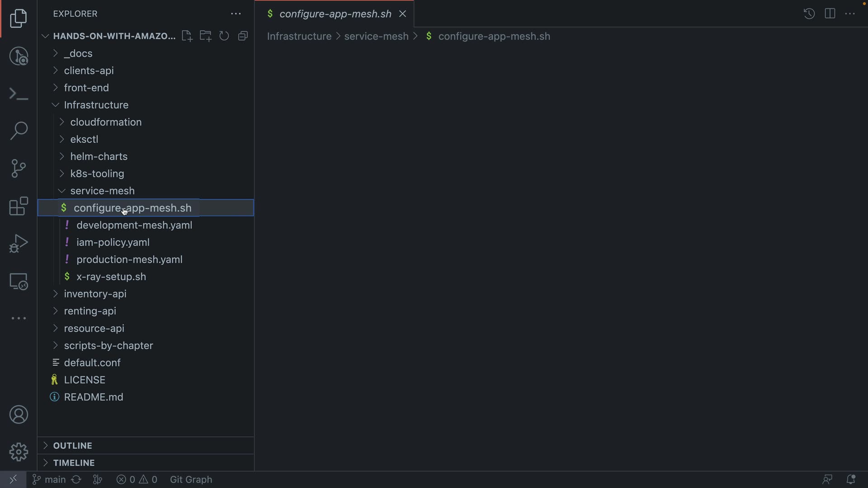Click the main branch indicator
Image resolution: width=868 pixels, height=488 pixels.
[x=49, y=479]
